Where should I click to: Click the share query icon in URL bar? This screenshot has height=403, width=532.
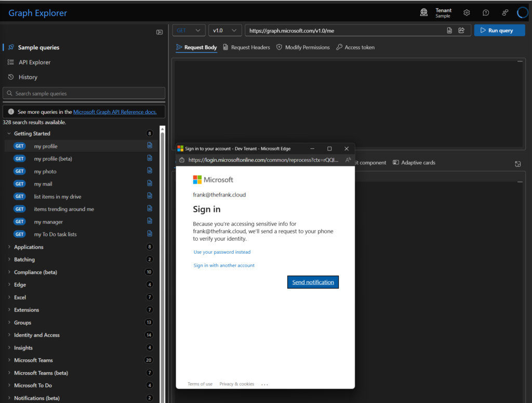(x=461, y=31)
